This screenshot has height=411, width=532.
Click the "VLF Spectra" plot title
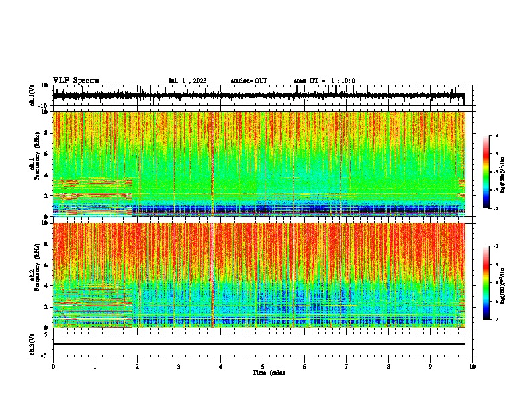click(x=76, y=81)
